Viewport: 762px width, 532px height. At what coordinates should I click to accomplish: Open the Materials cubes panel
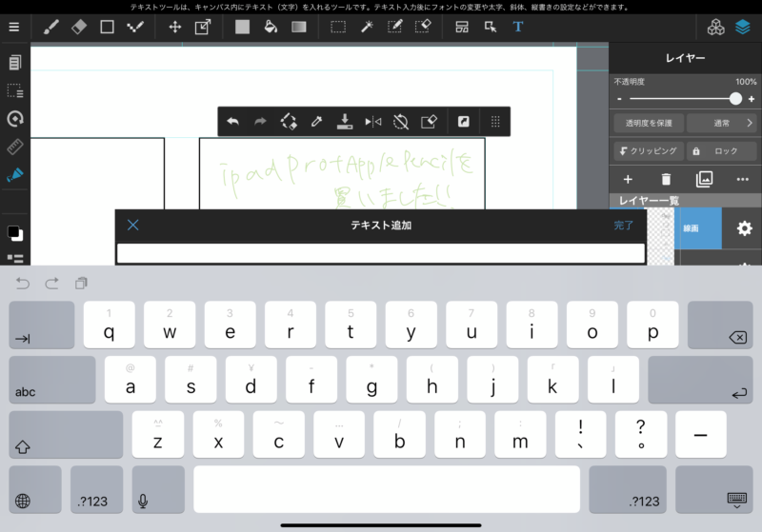715,28
